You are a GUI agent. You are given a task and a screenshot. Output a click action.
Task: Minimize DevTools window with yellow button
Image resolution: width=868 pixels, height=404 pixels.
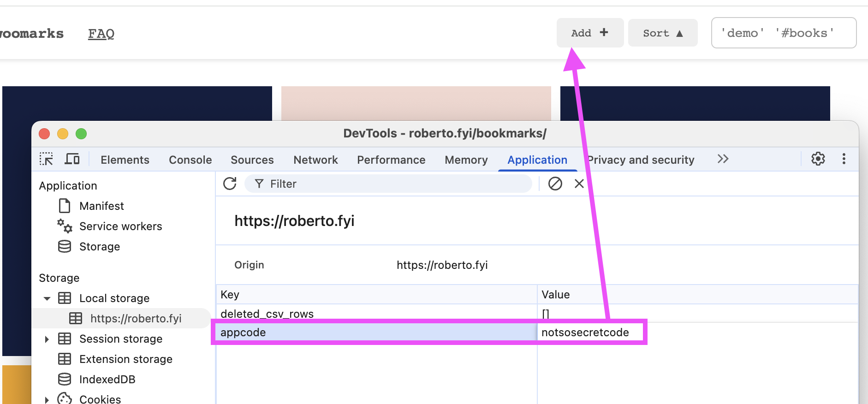click(x=63, y=134)
